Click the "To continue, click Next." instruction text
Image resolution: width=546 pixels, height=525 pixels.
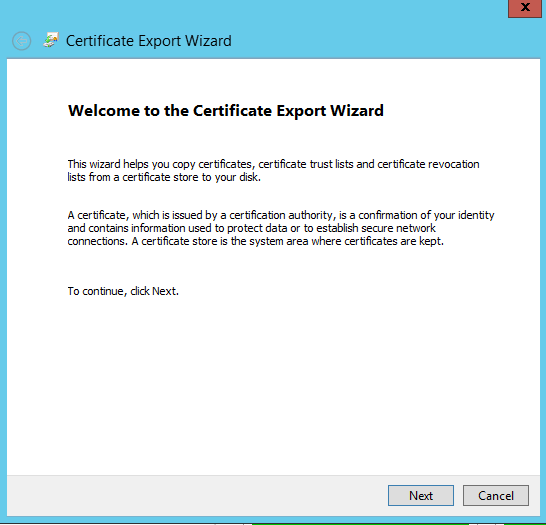[123, 291]
